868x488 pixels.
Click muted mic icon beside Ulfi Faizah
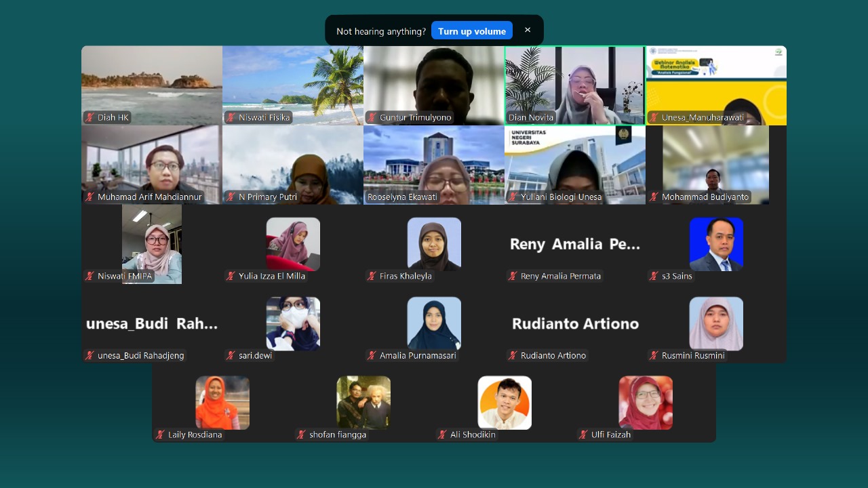[x=583, y=435]
